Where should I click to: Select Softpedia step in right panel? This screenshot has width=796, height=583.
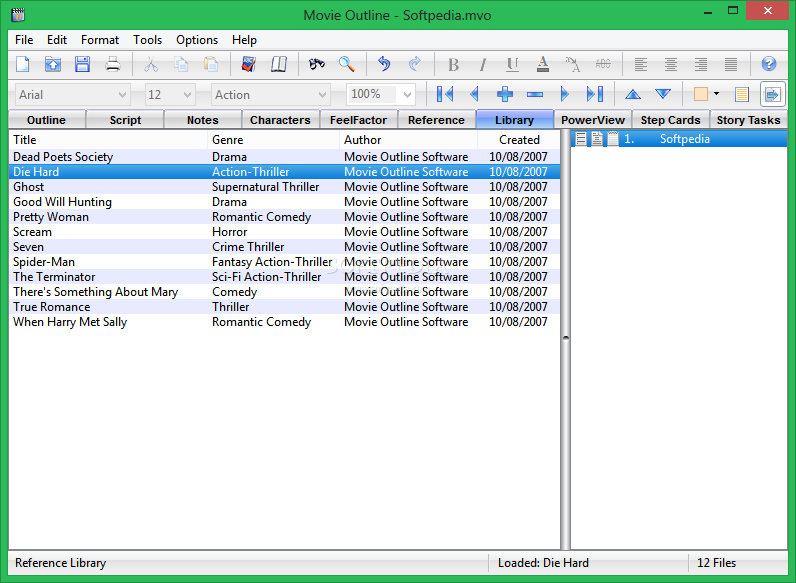pos(679,139)
